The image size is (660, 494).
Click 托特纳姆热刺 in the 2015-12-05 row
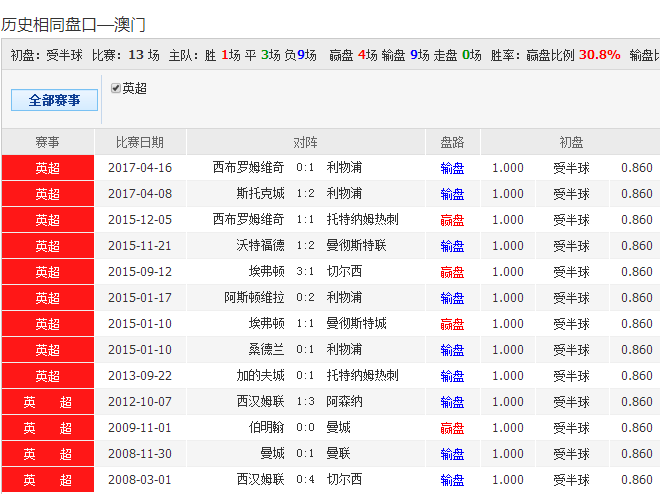[362, 220]
